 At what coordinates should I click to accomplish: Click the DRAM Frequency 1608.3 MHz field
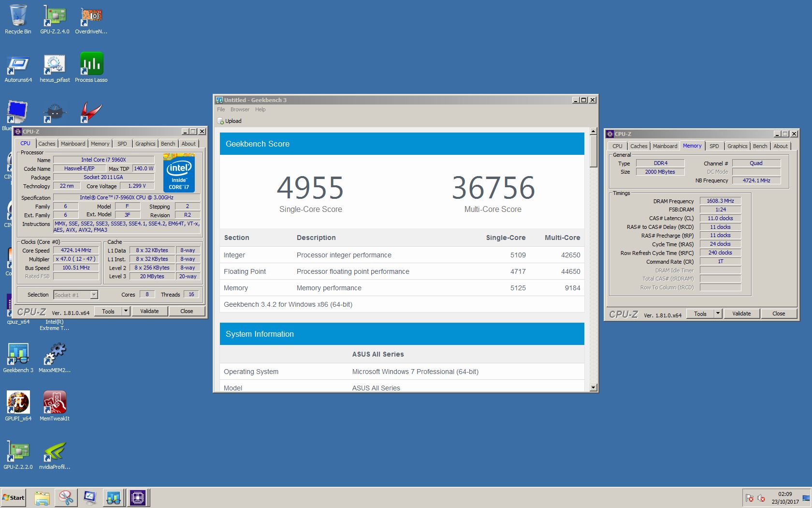tap(720, 201)
